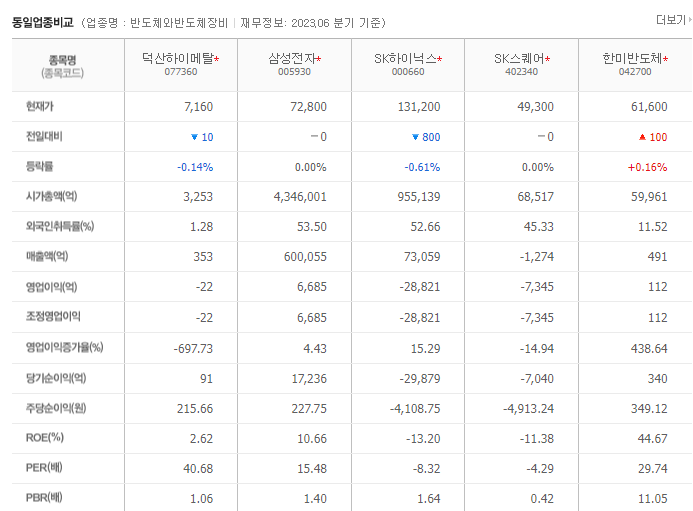Select current price 7,160
Screen dimensions: 693x511
pyautogui.click(x=198, y=107)
